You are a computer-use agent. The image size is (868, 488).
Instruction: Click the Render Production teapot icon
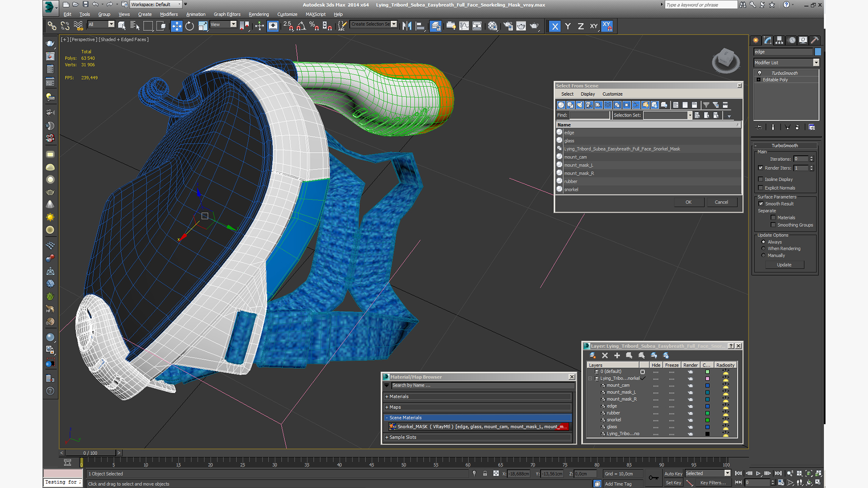coord(534,26)
